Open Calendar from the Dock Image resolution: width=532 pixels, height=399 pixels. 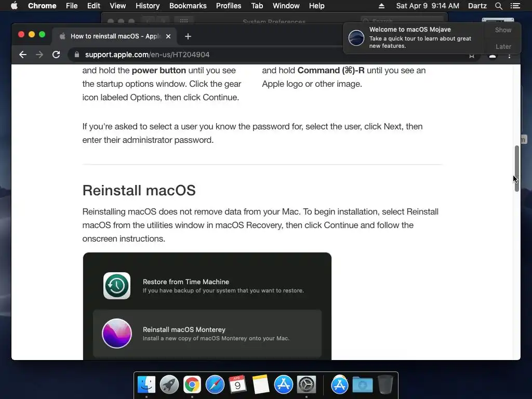[x=237, y=385]
